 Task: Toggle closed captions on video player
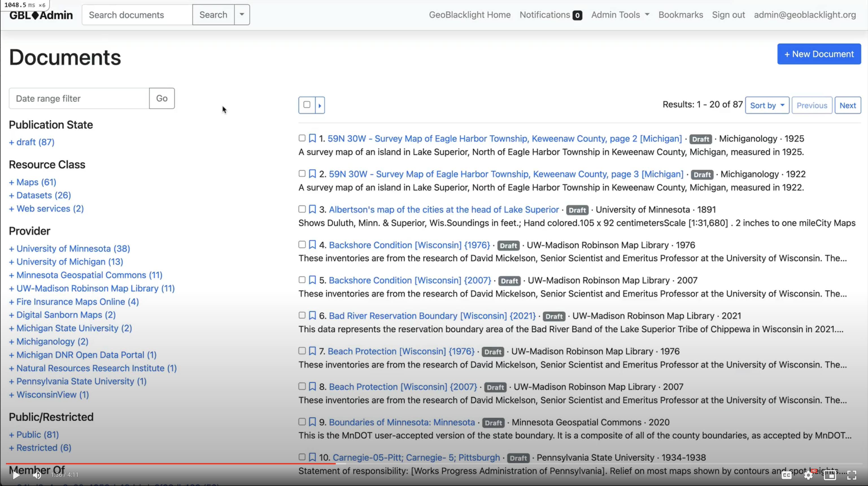[786, 475]
